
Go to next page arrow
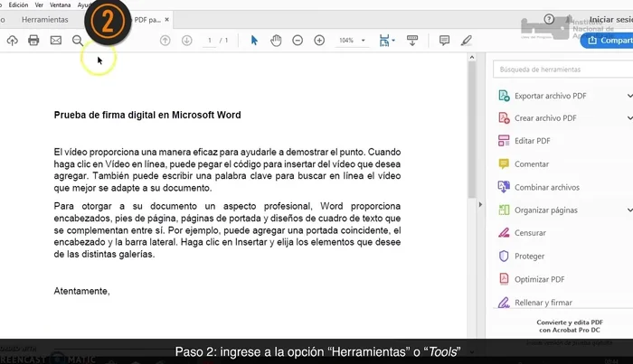pyautogui.click(x=186, y=41)
